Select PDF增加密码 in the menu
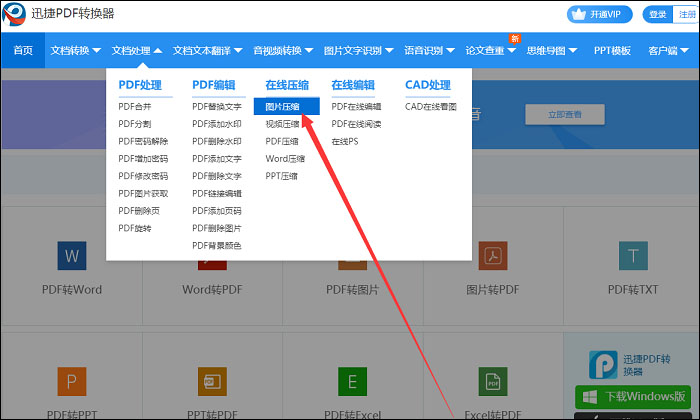 pos(143,159)
